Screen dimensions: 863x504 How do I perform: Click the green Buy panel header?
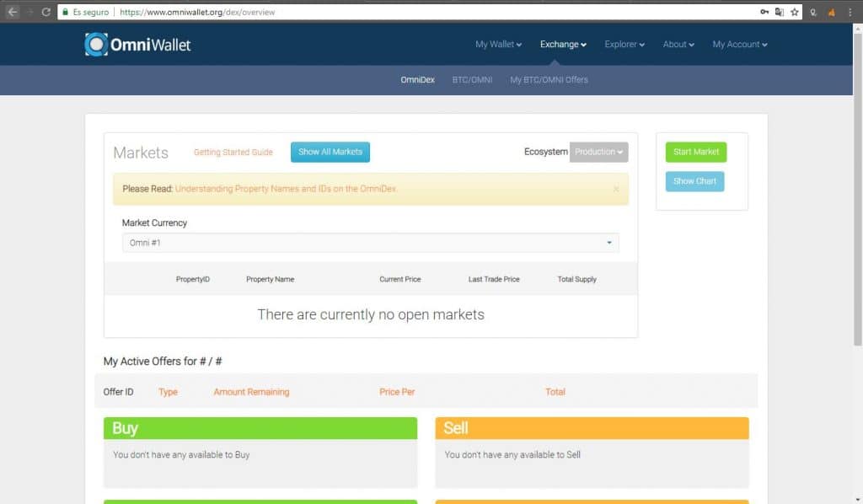point(260,428)
